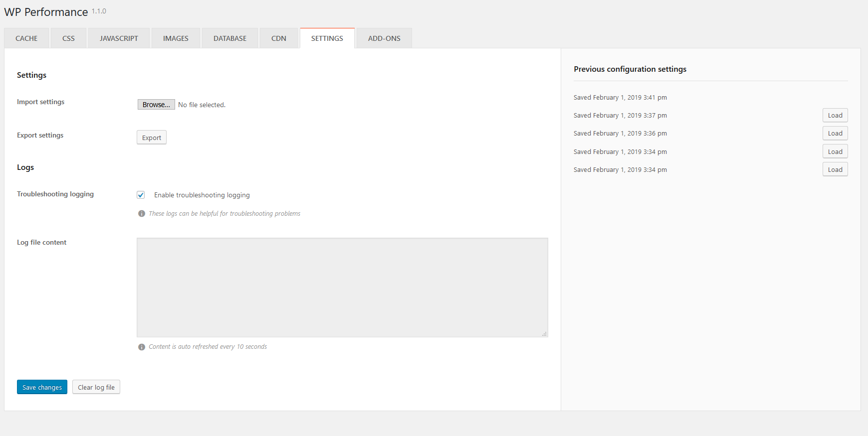The width and height of the screenshot is (868, 436).
Task: Click the Save changes button
Action: (x=42, y=387)
